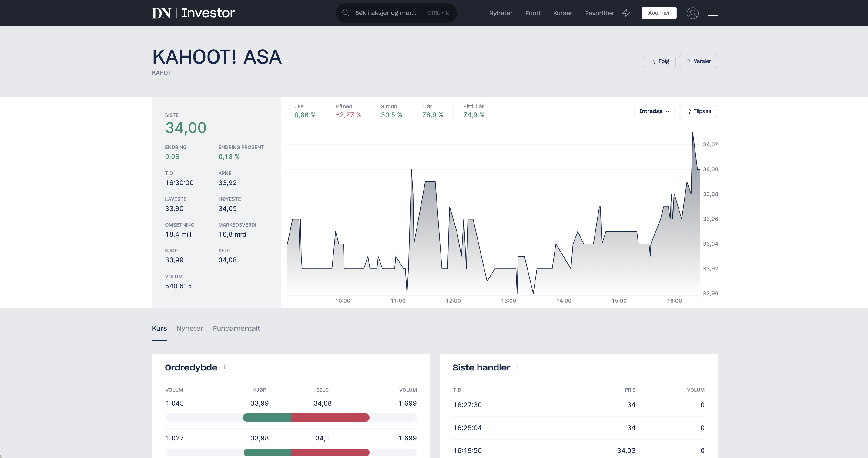The height and width of the screenshot is (458, 868).
Task: Click the lightning quick-access icon
Action: tap(627, 13)
